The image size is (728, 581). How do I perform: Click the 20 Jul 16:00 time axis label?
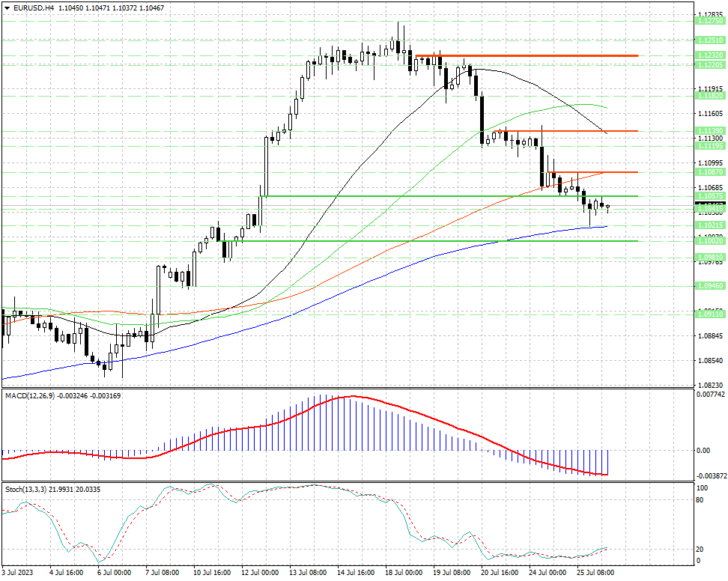pyautogui.click(x=500, y=572)
